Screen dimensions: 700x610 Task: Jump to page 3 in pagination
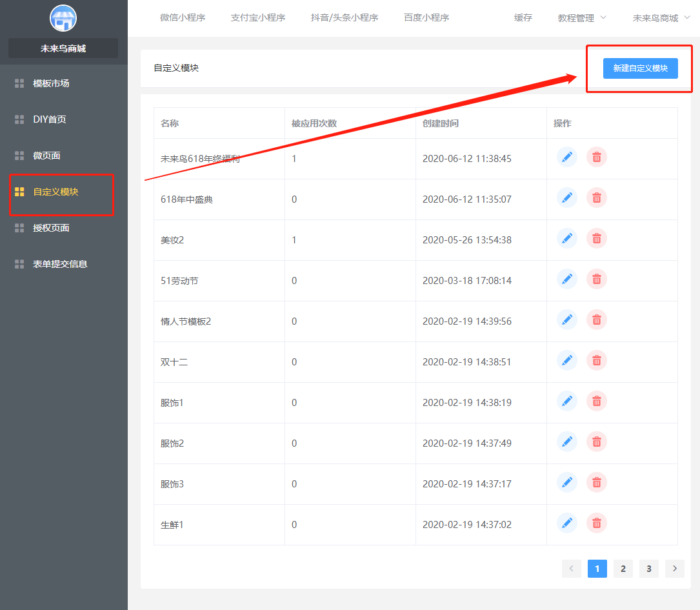pos(649,569)
